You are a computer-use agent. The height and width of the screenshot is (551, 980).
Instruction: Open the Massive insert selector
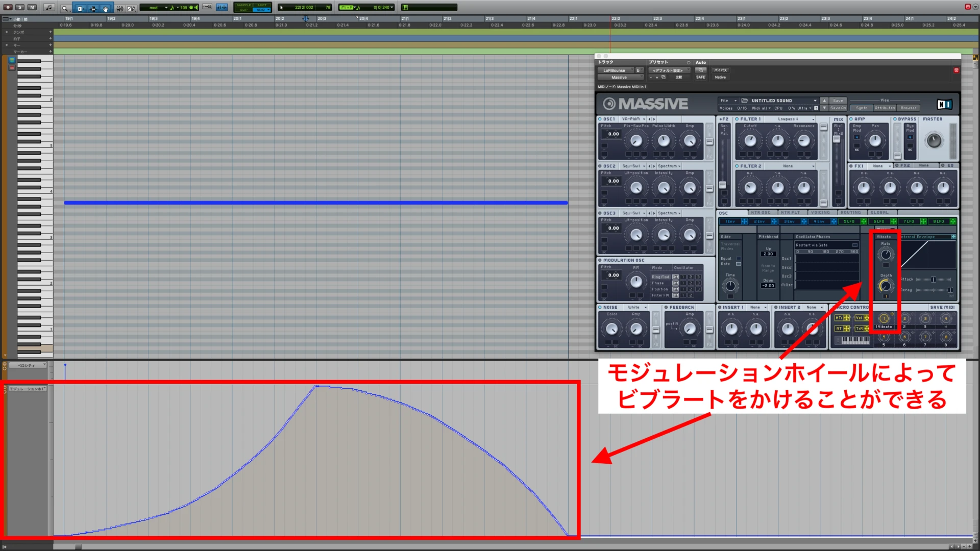(x=620, y=78)
